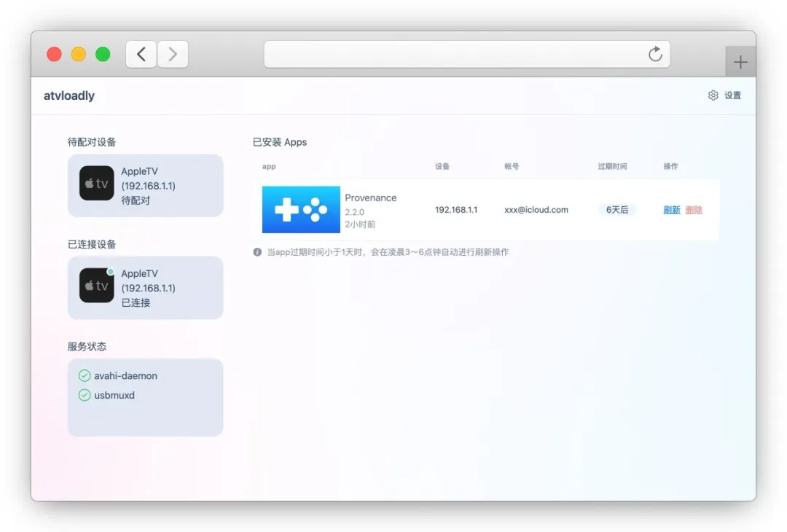The height and width of the screenshot is (532, 787).
Task: Close the window with the red button
Action: pyautogui.click(x=54, y=54)
